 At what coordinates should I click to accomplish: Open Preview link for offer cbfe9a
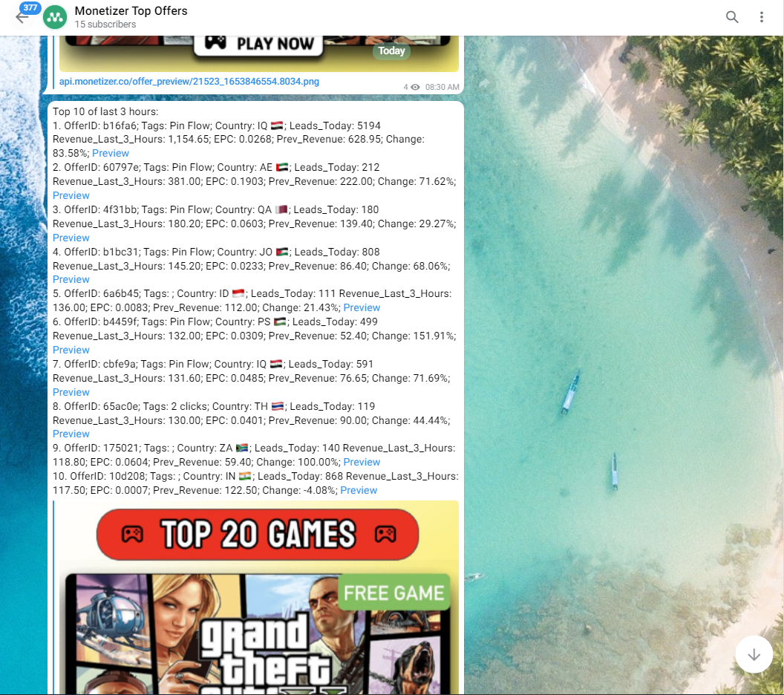pos(71,392)
